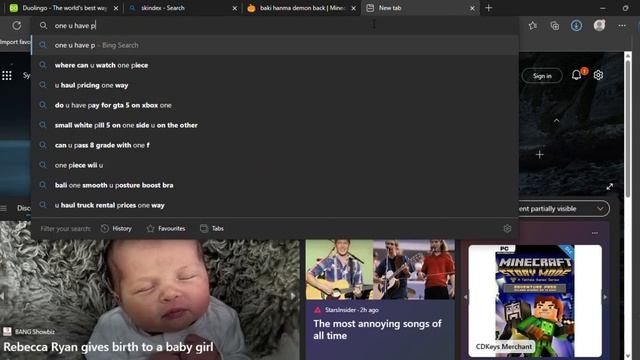Click the Sign in button

(x=542, y=76)
